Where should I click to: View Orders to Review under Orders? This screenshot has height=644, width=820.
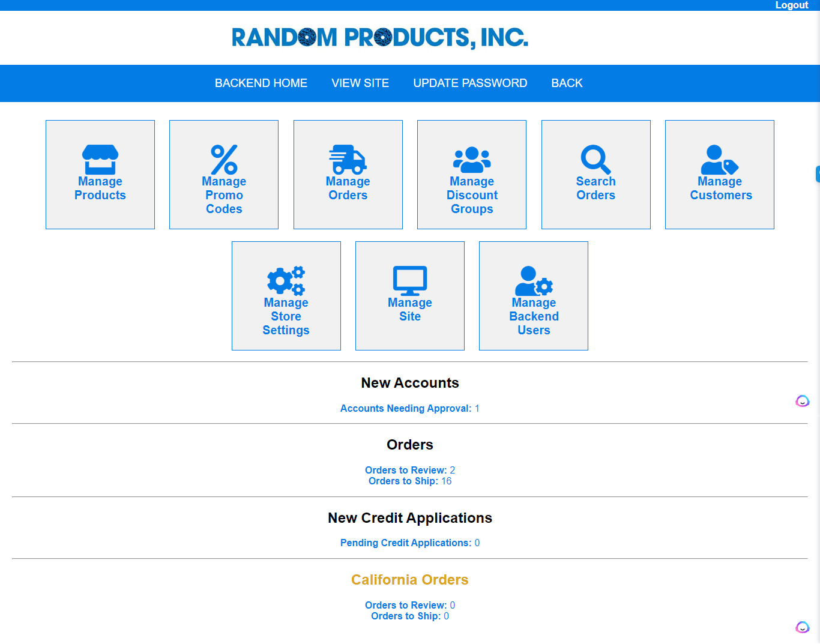pos(409,470)
